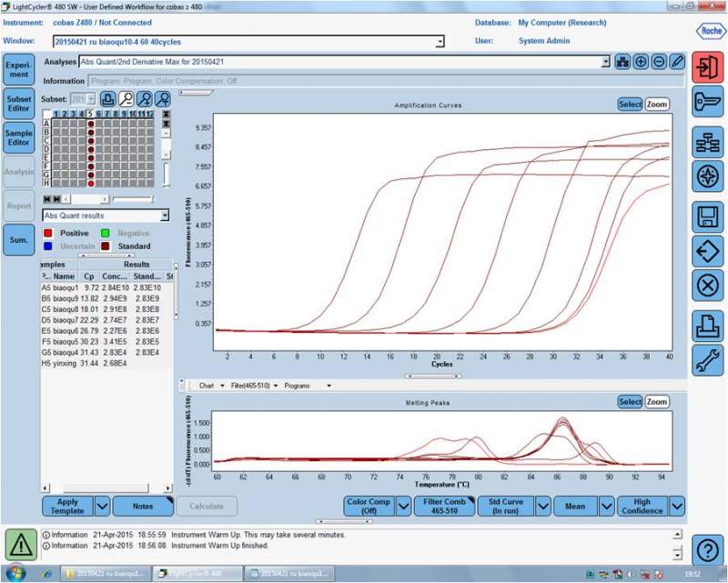Image resolution: width=728 pixels, height=583 pixels.
Task: Click Zoom on the Melting Peaks chart
Action: coord(656,402)
